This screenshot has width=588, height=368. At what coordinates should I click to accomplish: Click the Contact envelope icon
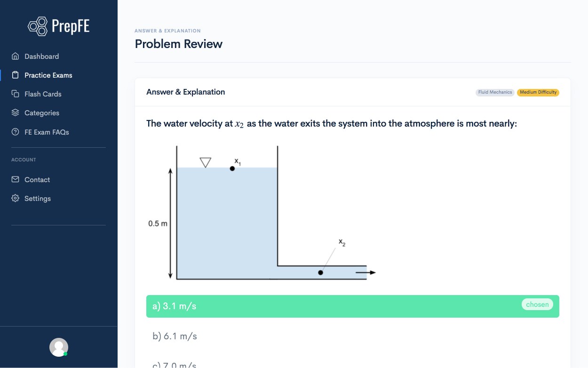pyautogui.click(x=16, y=180)
